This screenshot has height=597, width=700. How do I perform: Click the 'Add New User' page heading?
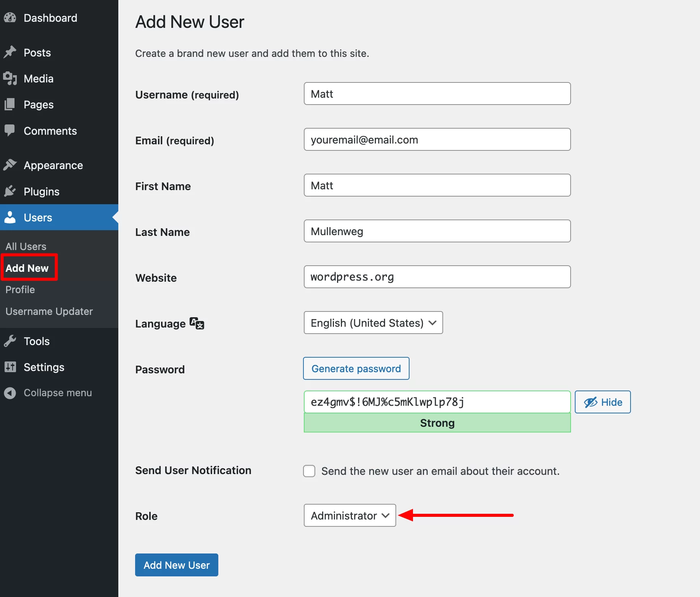click(x=190, y=22)
